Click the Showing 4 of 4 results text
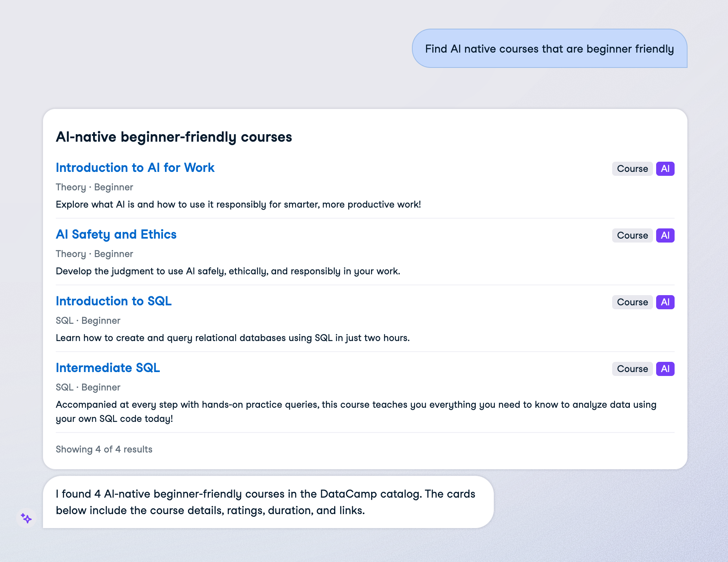Screen dimensions: 728x562 click(x=104, y=449)
